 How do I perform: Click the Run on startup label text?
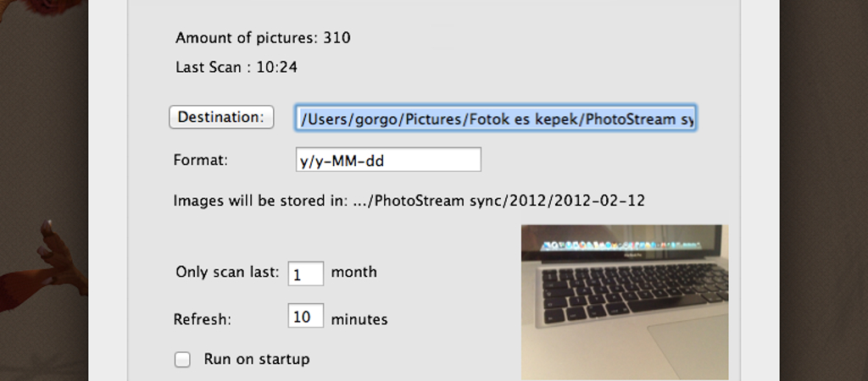tap(257, 359)
